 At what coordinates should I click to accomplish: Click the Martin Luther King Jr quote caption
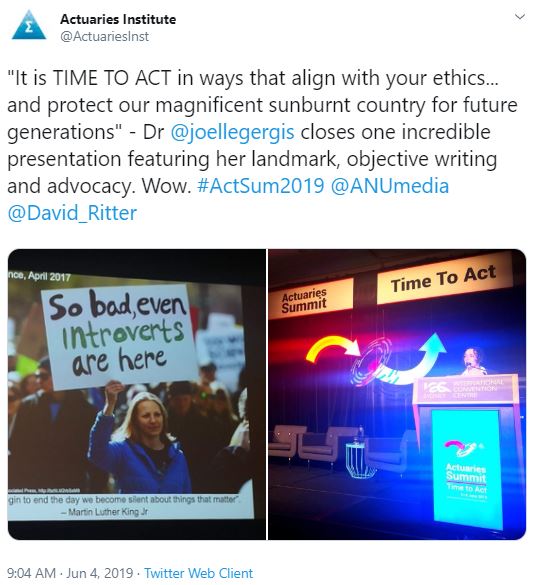point(125,506)
